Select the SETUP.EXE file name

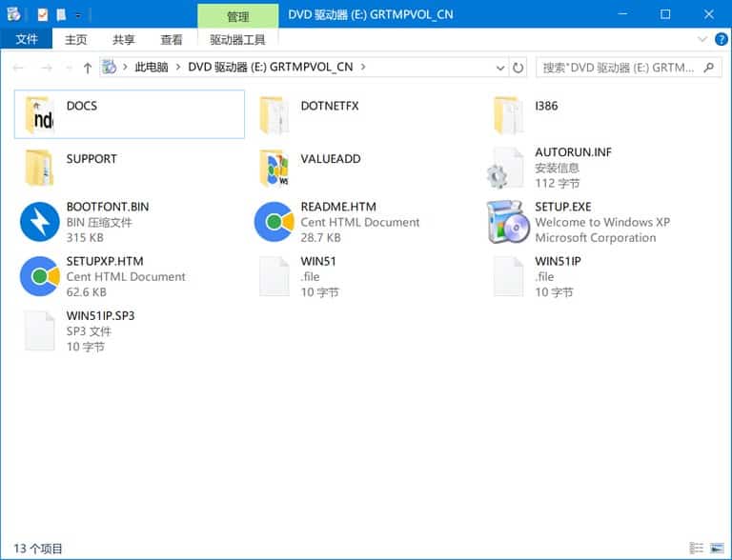click(563, 207)
